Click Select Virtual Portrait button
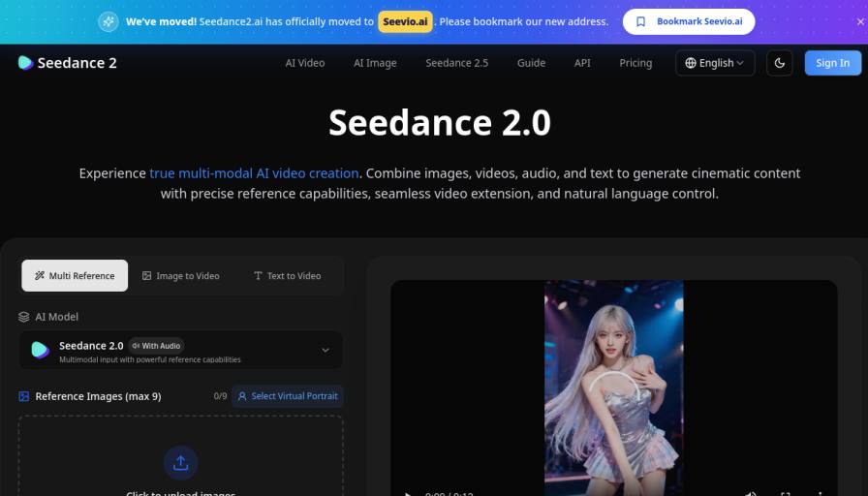This screenshot has height=496, width=868. 288,396
